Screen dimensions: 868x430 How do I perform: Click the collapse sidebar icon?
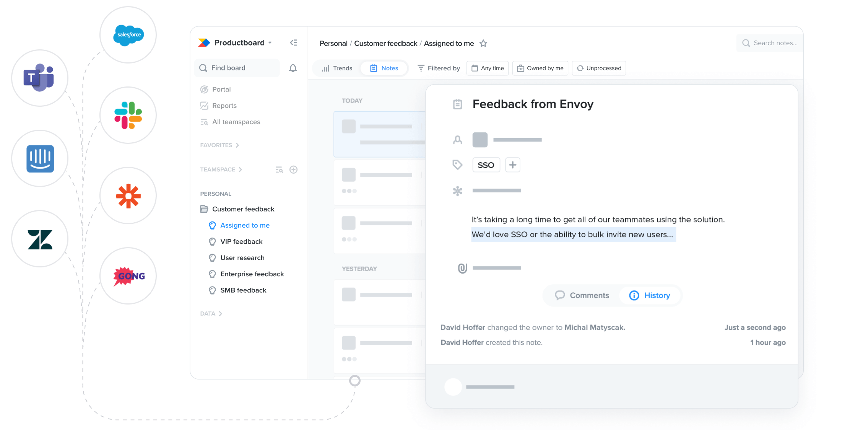pos(293,43)
